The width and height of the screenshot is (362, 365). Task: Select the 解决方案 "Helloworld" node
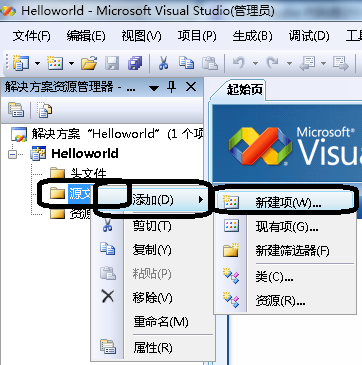(107, 134)
